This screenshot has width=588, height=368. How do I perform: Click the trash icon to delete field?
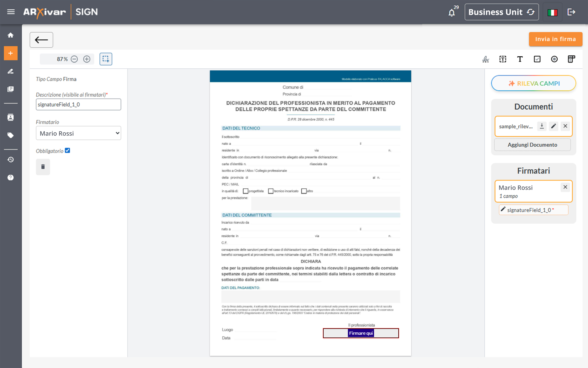coord(43,167)
